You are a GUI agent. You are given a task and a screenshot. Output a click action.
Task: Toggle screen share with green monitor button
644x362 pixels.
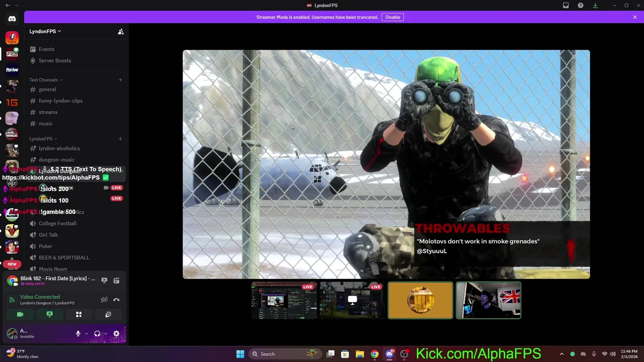49,314
